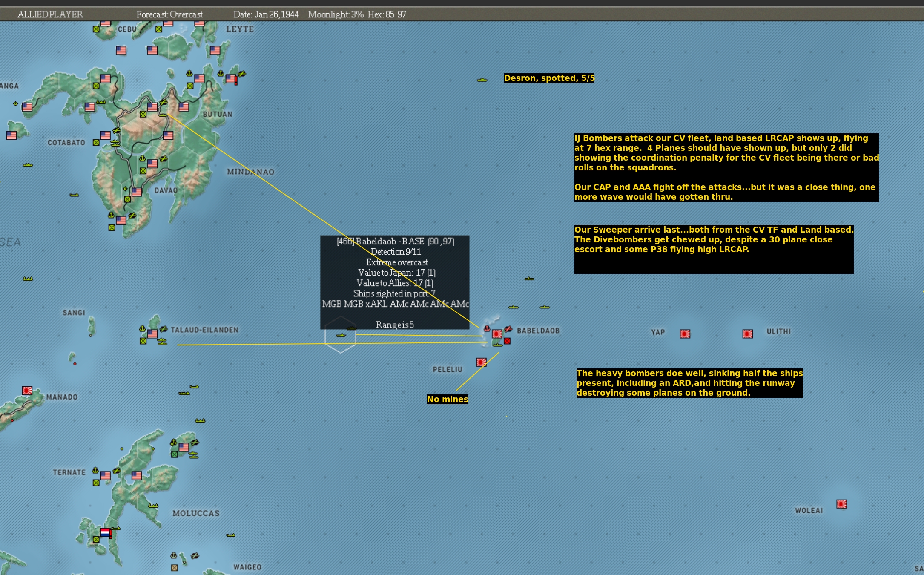
Task: Select the US flag beside Ternate label
Action: (x=105, y=475)
